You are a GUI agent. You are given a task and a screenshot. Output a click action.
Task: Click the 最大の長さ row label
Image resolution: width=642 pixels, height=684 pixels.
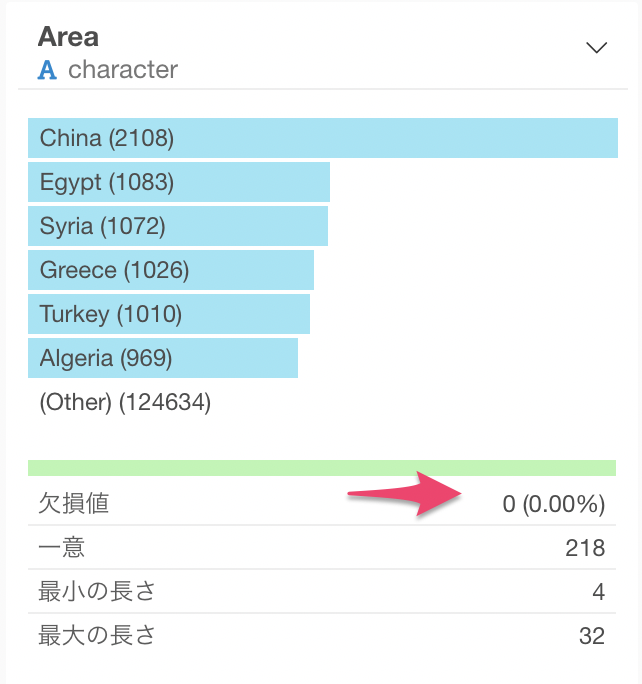click(x=96, y=635)
